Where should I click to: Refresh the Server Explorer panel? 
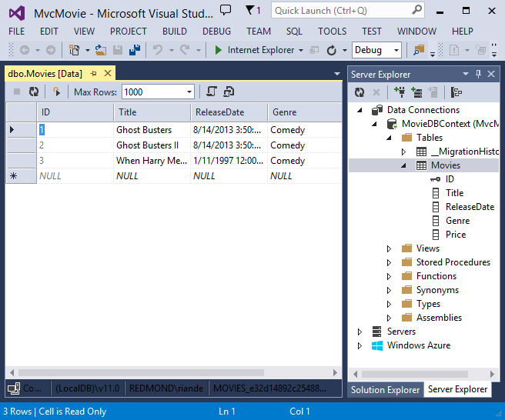click(360, 92)
